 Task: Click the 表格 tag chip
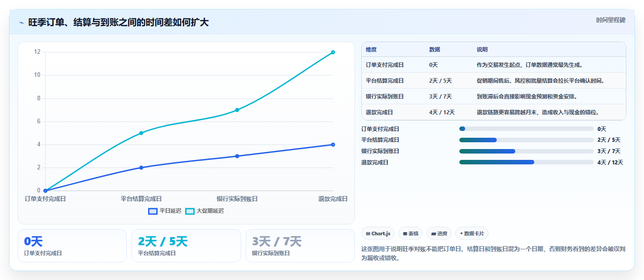point(411,233)
